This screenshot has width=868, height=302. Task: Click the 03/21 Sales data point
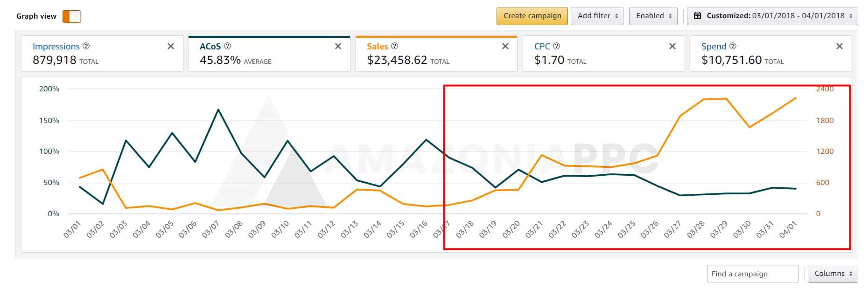point(541,155)
